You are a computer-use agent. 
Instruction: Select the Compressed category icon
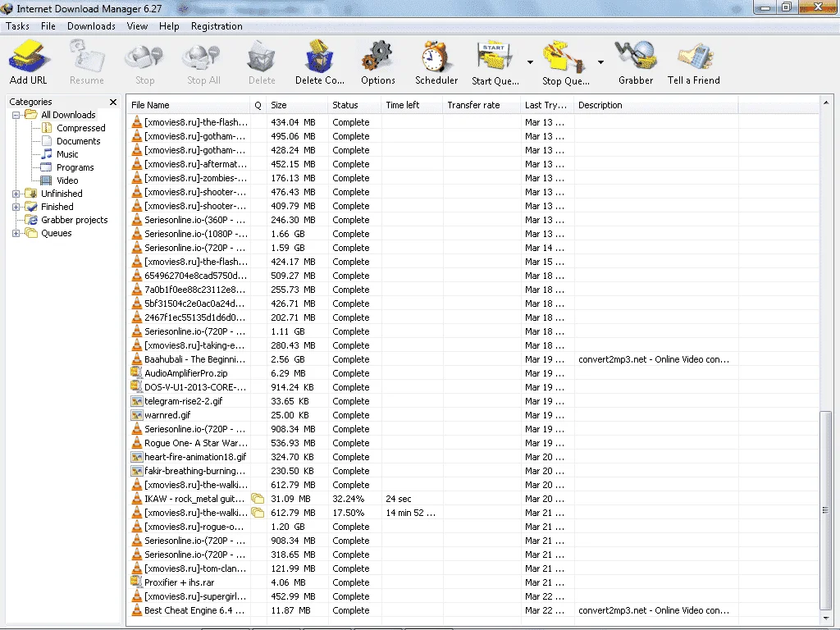(47, 128)
